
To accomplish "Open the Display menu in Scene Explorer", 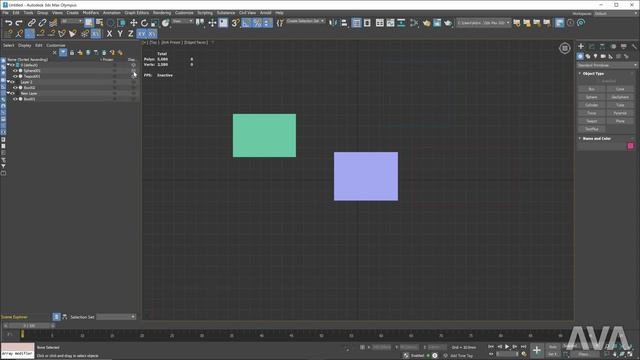I will tap(24, 46).
